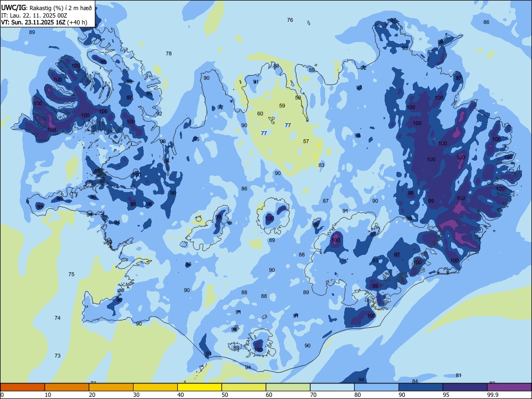
Task: Click the '75' humidity value over western sea
Action: 71,274
